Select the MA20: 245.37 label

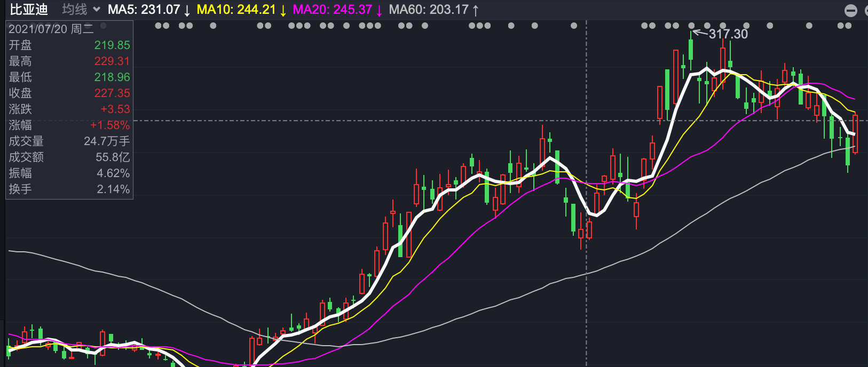[337, 10]
